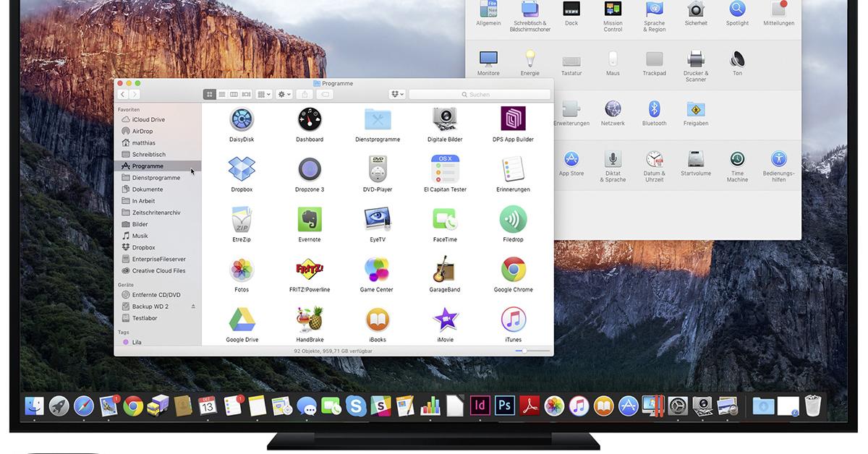Launch GarageBand

pos(446,270)
